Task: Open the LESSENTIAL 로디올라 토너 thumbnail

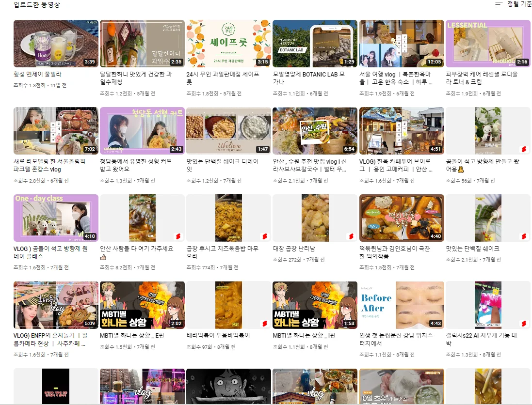Action: click(x=488, y=44)
